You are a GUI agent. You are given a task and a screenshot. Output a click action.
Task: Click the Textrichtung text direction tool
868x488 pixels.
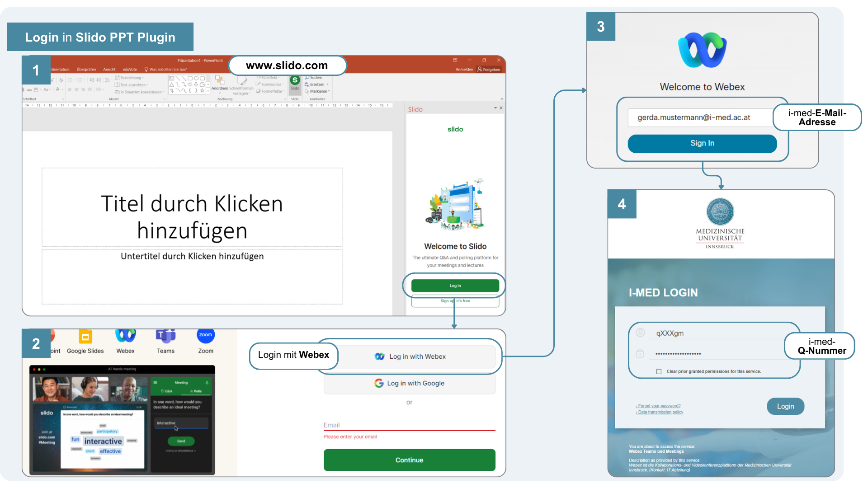[129, 78]
